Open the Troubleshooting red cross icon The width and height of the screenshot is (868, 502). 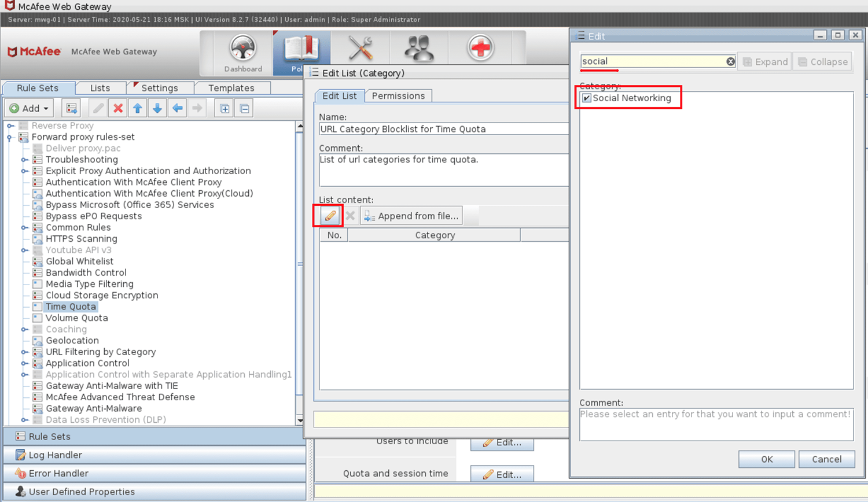[x=480, y=48]
